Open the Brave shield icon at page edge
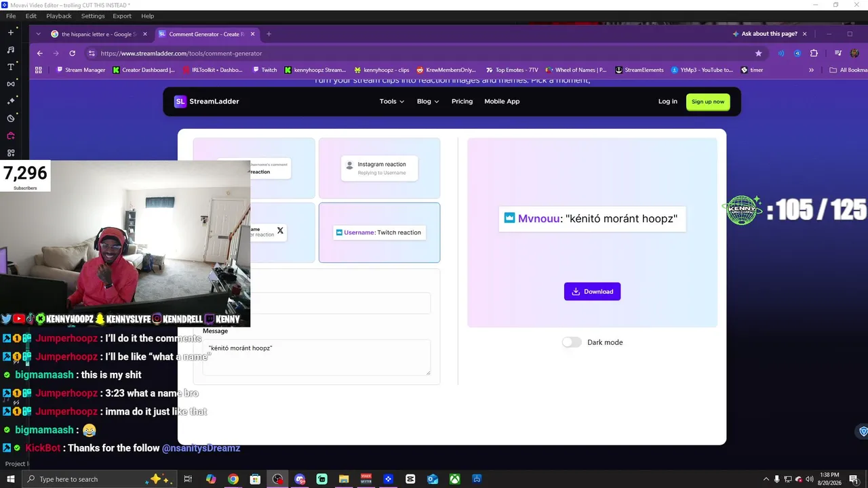Viewport: 868px width, 488px height. 863,431
